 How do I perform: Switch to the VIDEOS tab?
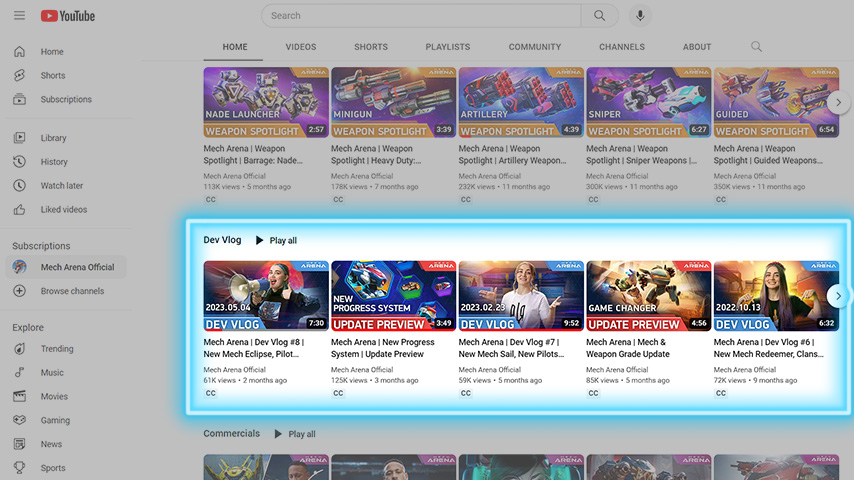300,47
